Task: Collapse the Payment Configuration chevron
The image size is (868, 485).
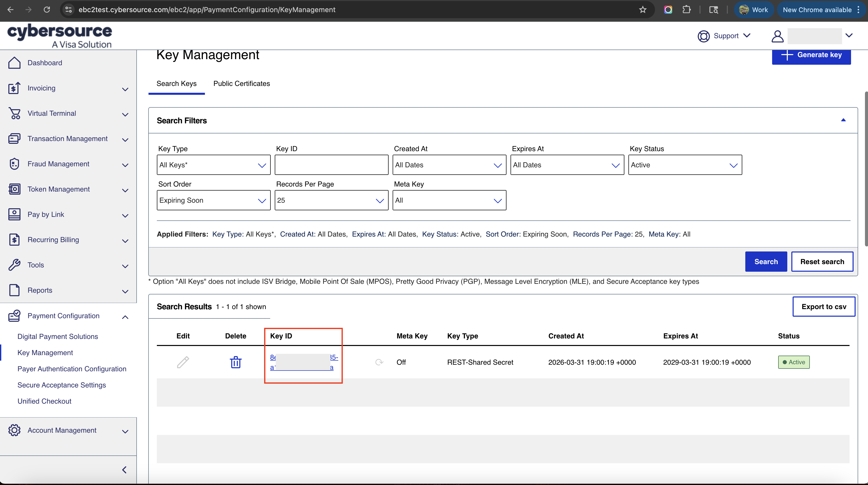Action: (125, 317)
